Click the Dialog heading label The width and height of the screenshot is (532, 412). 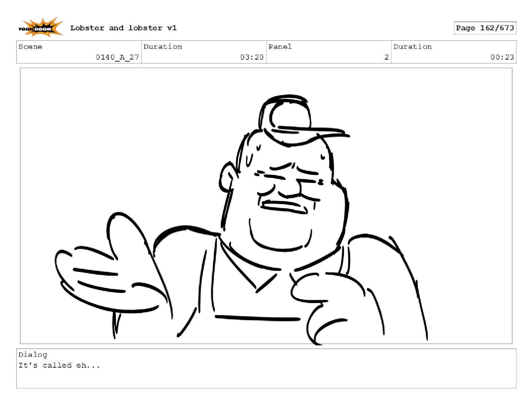[33, 354]
